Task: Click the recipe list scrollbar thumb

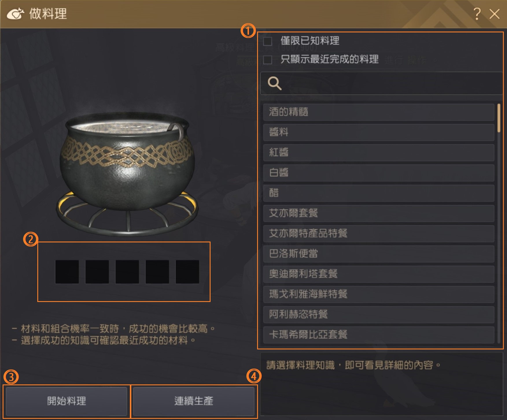Action: tap(499, 118)
